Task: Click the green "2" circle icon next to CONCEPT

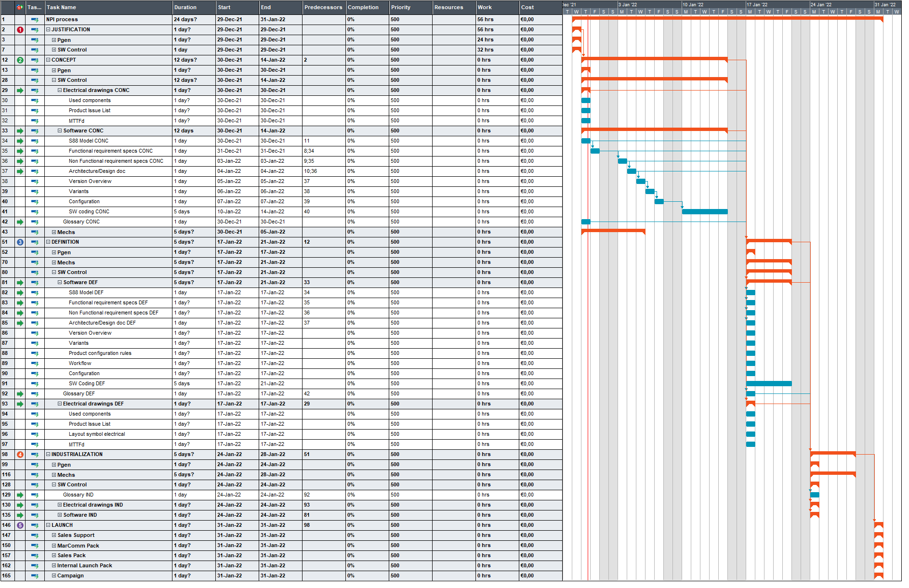Action: 19,60
